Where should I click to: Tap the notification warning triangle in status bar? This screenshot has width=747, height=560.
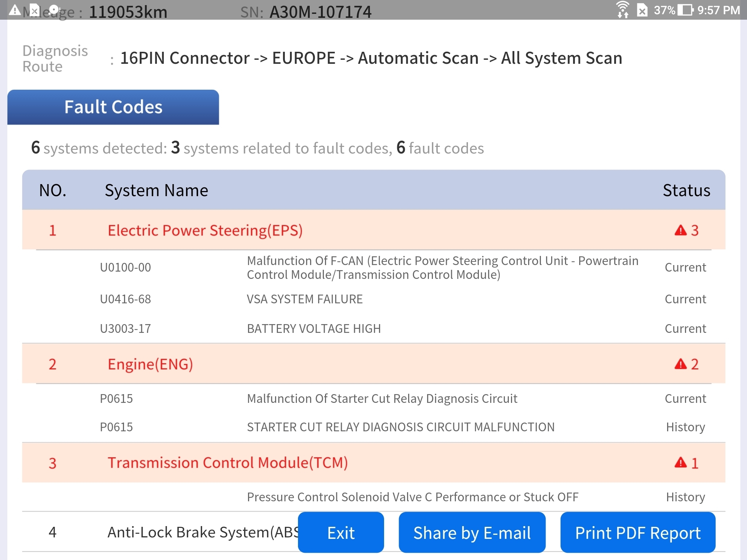pyautogui.click(x=15, y=10)
